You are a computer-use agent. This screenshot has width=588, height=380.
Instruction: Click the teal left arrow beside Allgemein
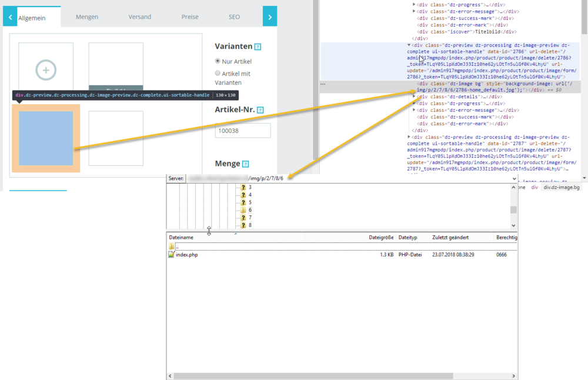coord(9,16)
